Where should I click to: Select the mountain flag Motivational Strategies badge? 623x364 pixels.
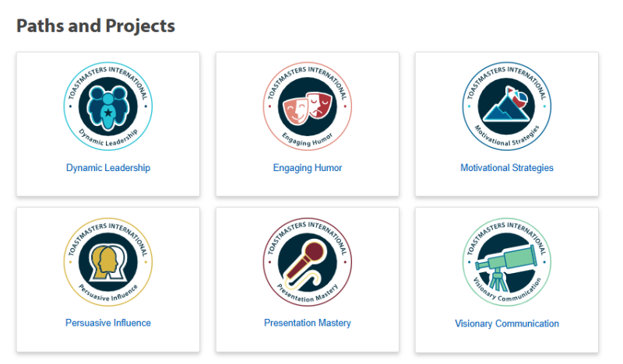click(507, 107)
